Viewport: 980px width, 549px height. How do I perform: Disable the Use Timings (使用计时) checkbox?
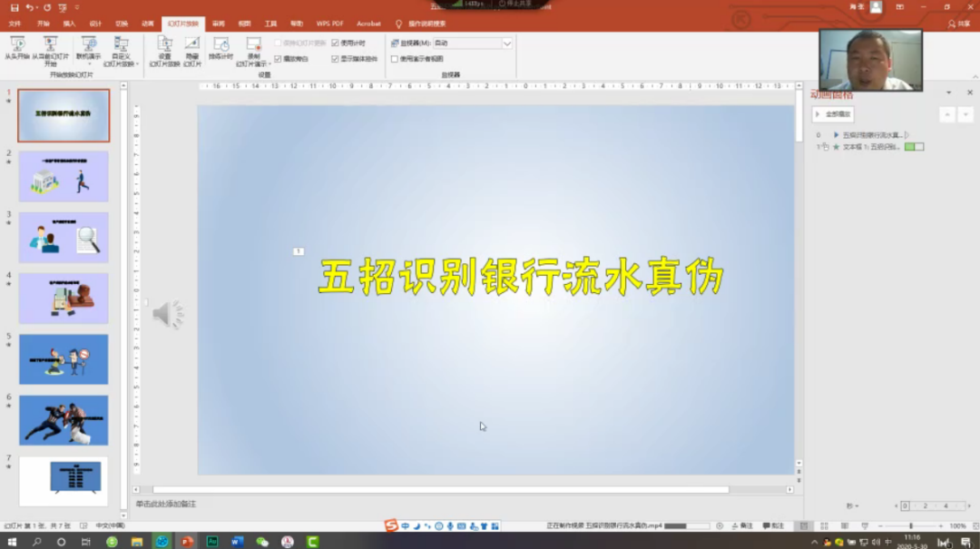coord(335,41)
